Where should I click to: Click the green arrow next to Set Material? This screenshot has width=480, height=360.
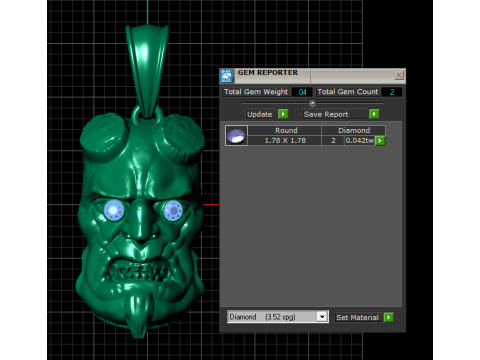[388, 317]
